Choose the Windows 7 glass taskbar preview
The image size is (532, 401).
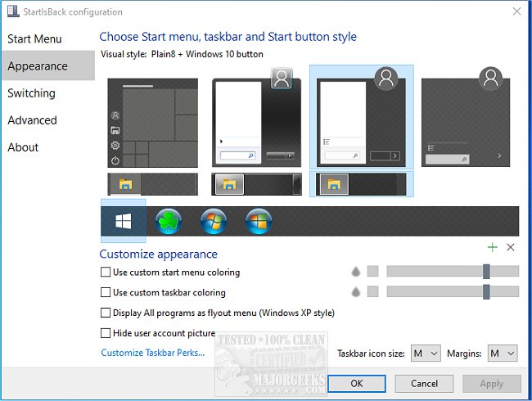click(x=256, y=184)
